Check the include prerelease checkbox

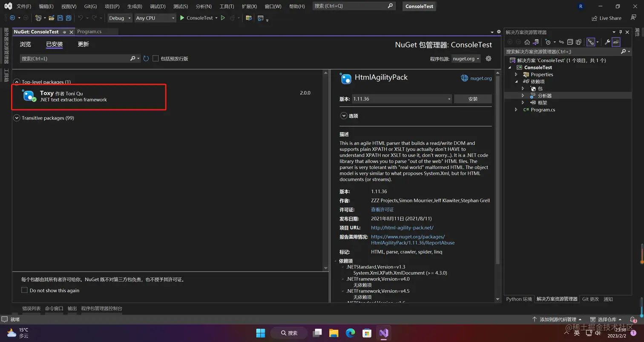coord(155,58)
